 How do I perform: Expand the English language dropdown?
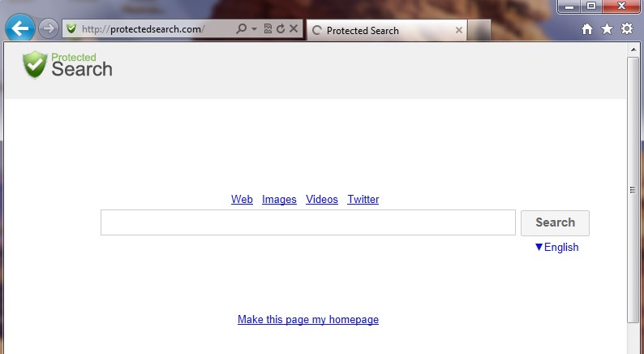tap(556, 247)
